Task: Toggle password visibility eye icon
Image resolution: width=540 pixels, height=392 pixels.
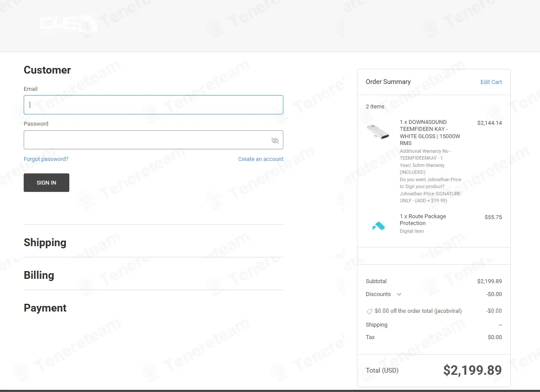Action: 275,141
